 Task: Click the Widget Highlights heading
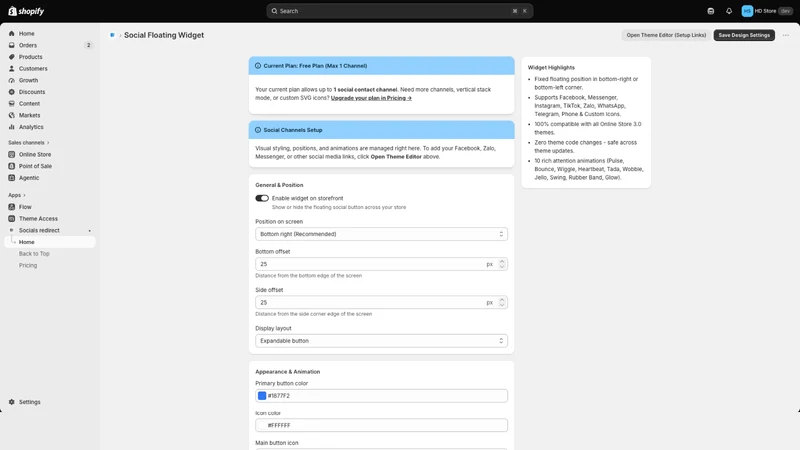click(551, 67)
